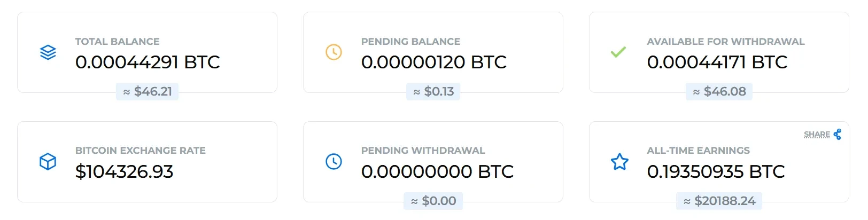Click the 0.00044291 BTC total balance value

coord(148,62)
